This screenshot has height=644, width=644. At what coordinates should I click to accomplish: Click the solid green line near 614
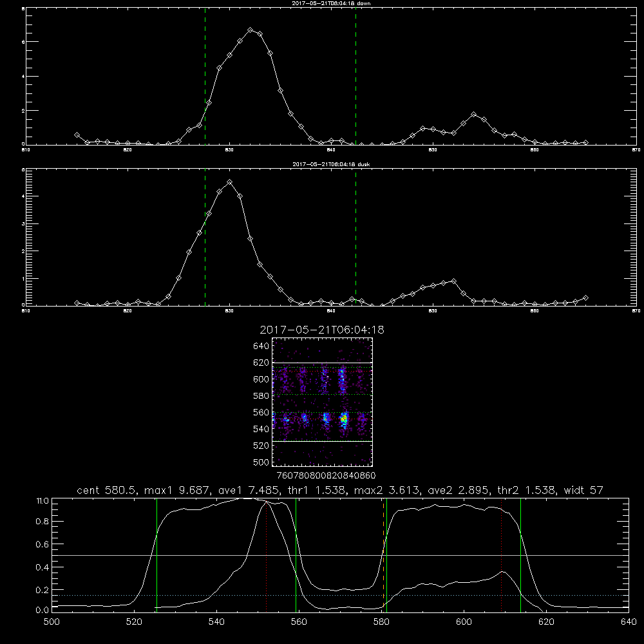coord(520,554)
